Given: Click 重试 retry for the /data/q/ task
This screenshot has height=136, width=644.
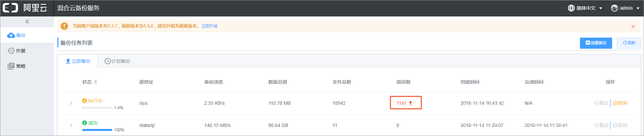Looking at the screenshot, I should pos(601,125).
